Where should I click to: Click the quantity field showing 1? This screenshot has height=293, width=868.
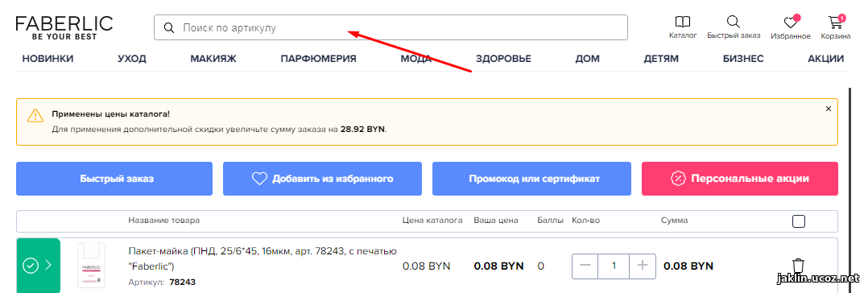click(x=614, y=266)
